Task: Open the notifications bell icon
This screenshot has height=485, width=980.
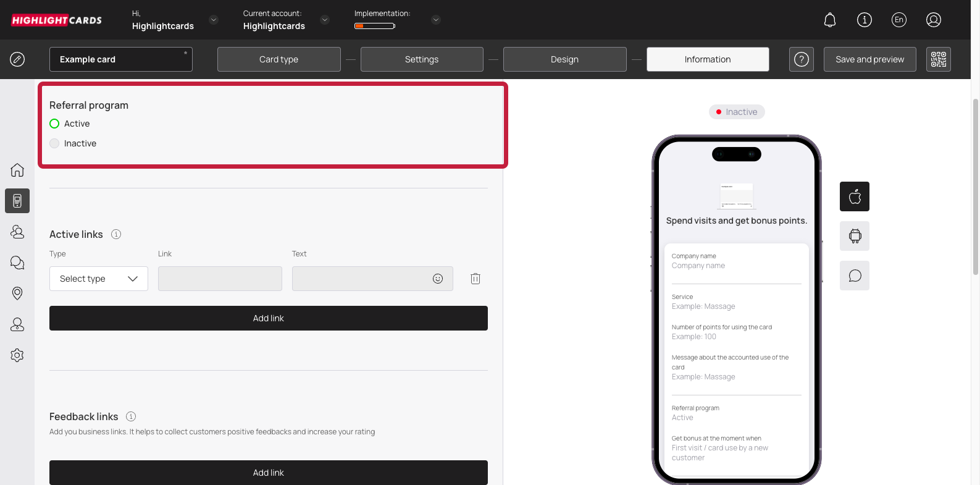Action: click(830, 20)
